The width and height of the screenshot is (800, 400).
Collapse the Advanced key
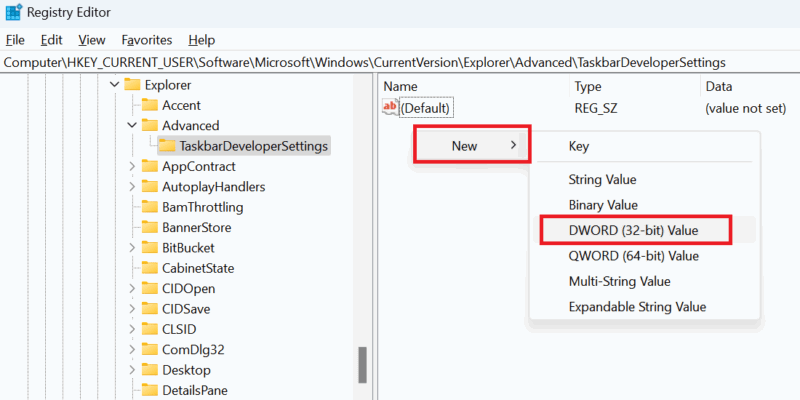[132, 126]
